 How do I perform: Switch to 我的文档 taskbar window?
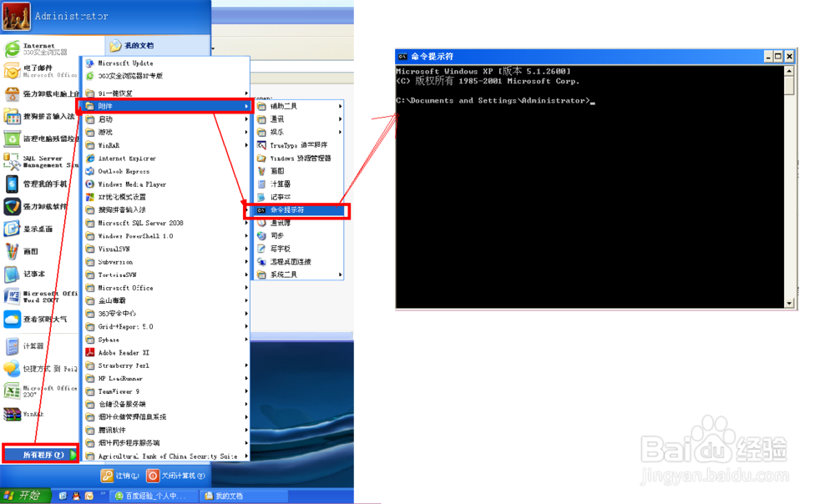(x=244, y=496)
